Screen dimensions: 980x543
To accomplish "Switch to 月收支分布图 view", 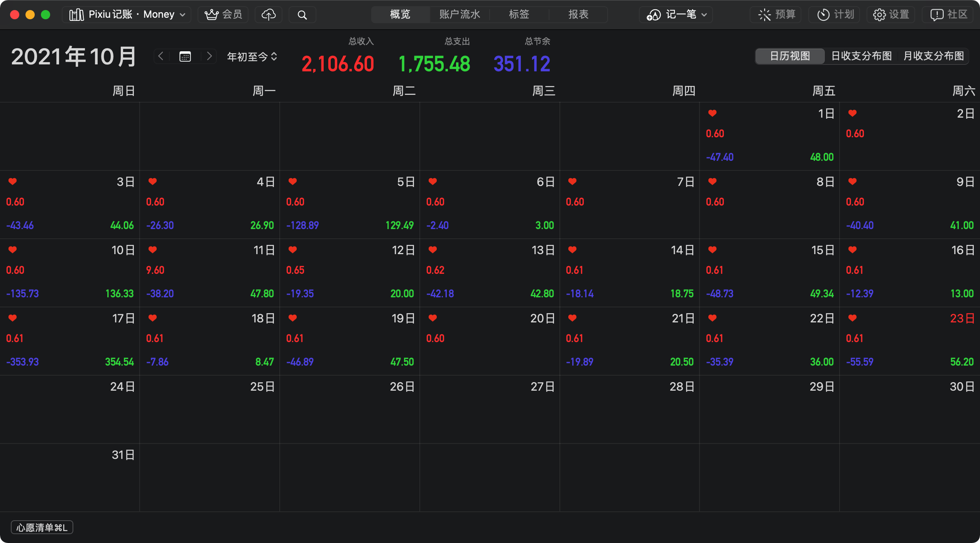I will click(x=933, y=56).
